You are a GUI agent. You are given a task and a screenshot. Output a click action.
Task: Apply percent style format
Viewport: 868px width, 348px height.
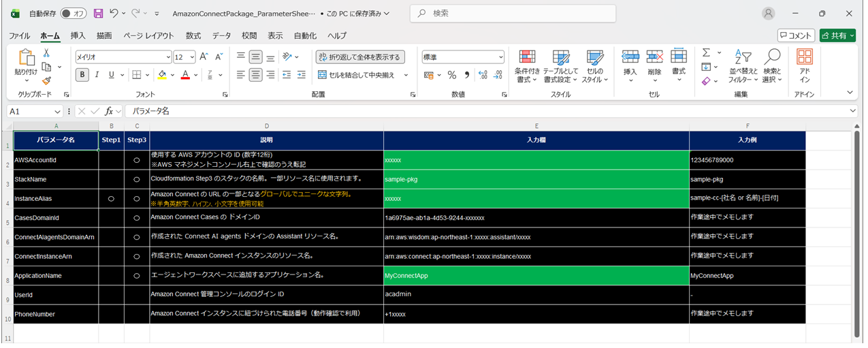coord(451,75)
